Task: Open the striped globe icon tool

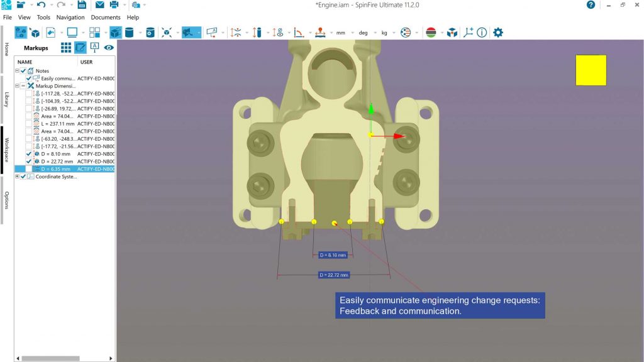Action: coord(406,33)
